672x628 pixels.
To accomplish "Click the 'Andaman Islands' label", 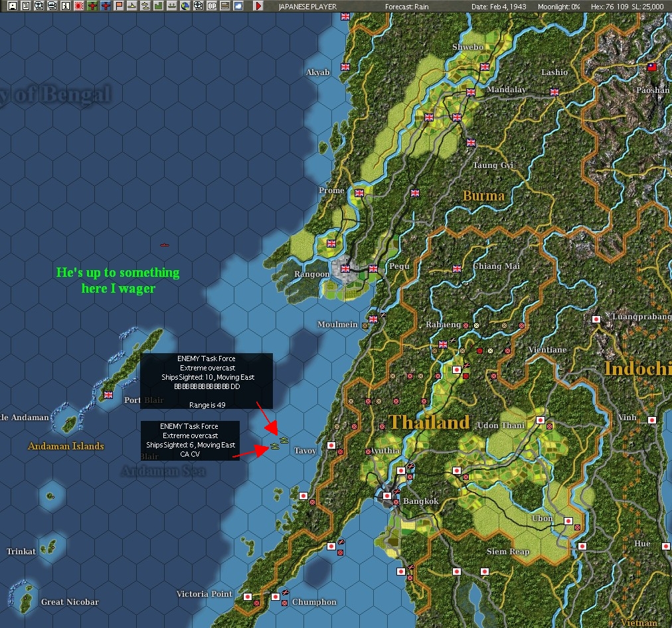I will pos(66,446).
